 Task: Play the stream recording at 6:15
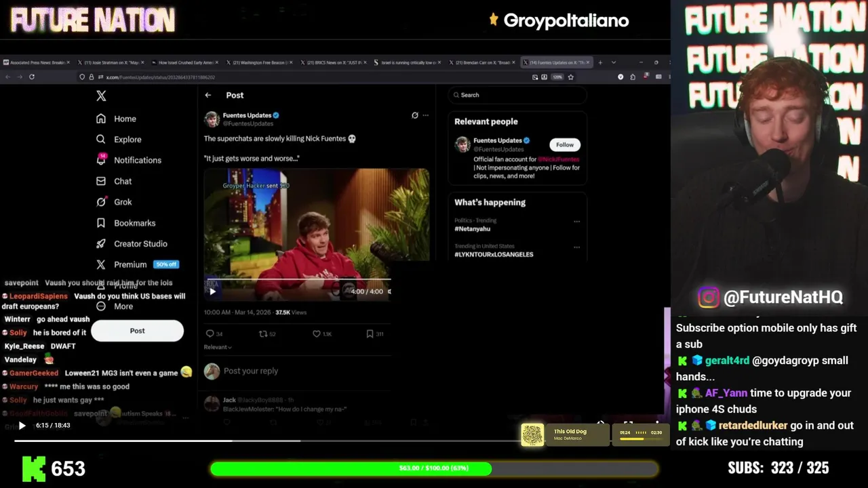coord(22,426)
